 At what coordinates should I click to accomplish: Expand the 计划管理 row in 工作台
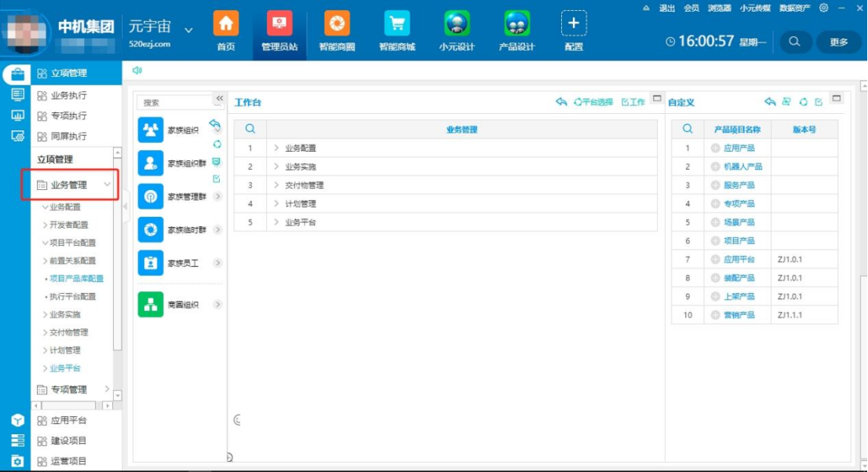coord(276,204)
